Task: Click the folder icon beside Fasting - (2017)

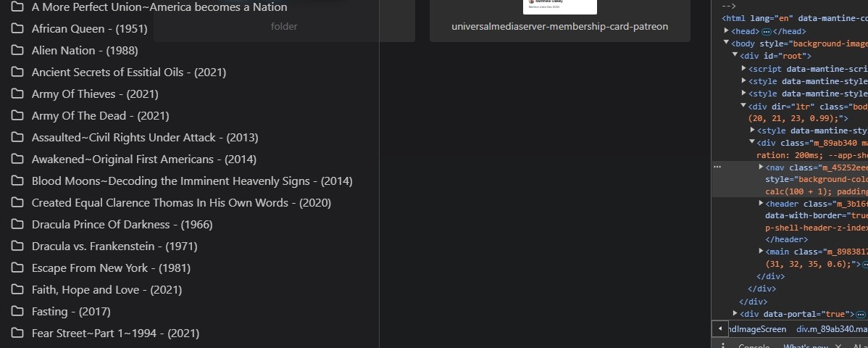Action: (x=17, y=312)
